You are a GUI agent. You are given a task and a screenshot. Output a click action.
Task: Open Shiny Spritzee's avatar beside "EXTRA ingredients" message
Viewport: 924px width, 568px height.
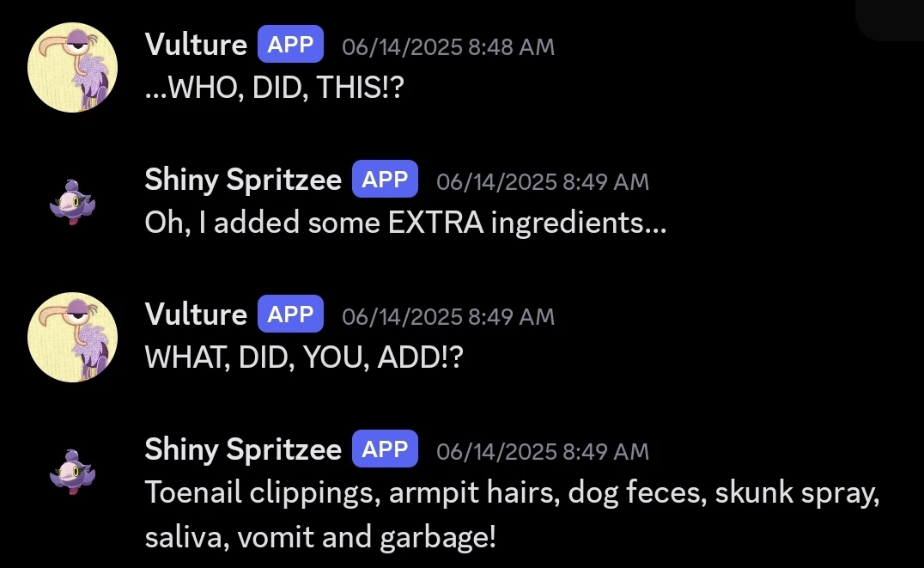72,204
